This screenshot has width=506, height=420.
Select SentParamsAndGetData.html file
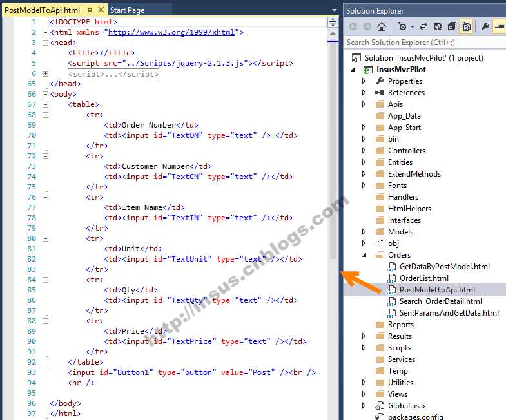(449, 313)
